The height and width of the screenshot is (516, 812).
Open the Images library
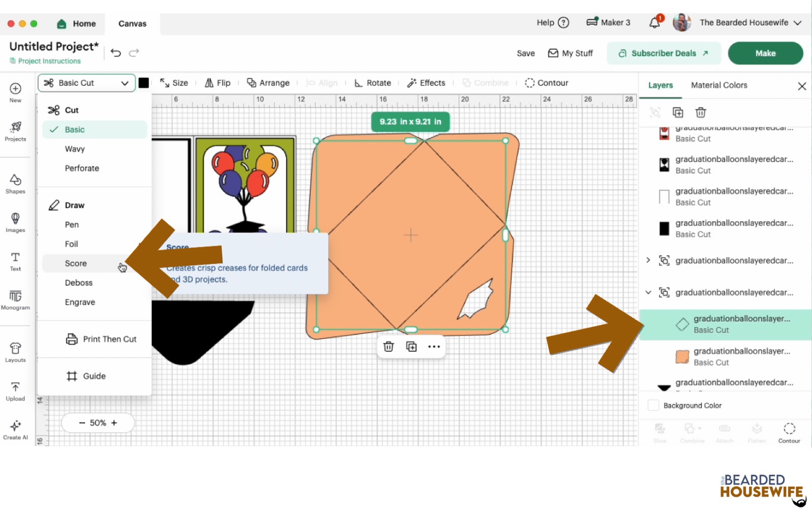coord(15,223)
